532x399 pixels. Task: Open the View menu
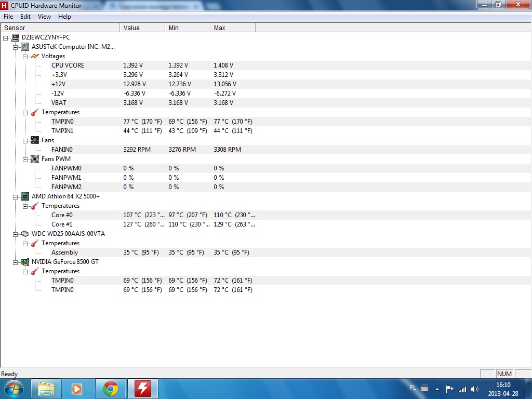45,17
